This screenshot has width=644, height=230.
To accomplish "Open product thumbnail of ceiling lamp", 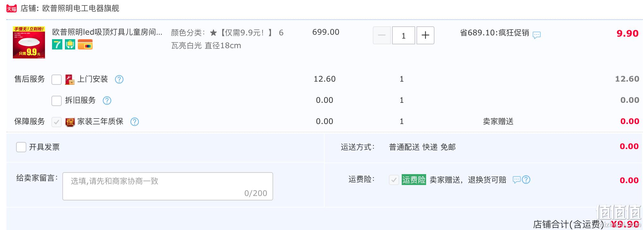I will 29,42.
